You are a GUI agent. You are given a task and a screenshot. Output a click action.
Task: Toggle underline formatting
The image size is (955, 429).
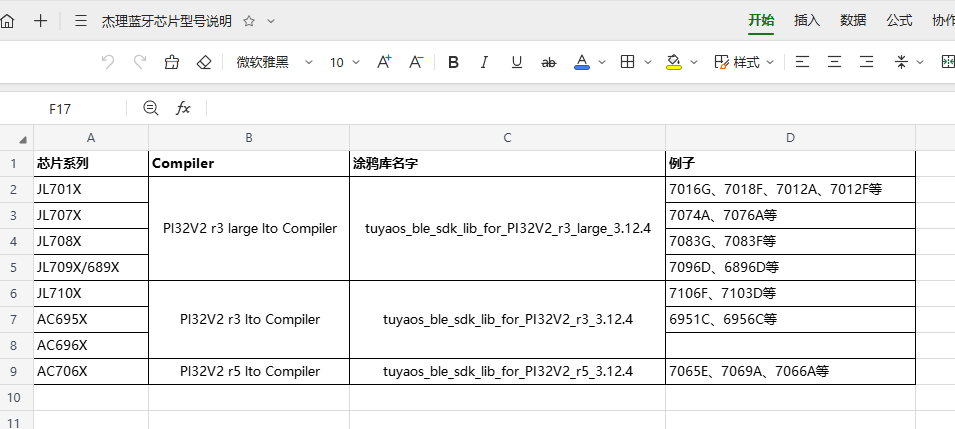(x=516, y=62)
